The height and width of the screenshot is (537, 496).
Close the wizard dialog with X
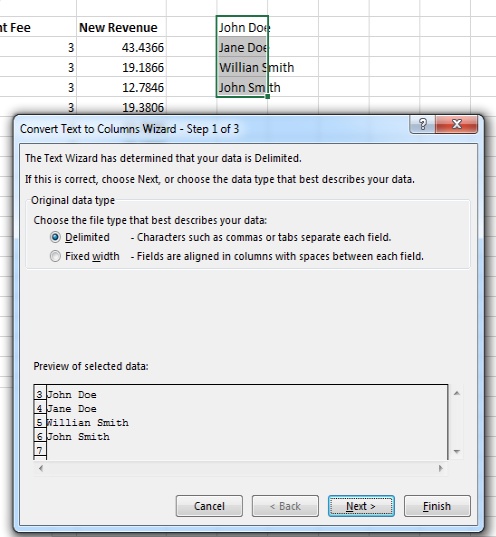(x=456, y=124)
